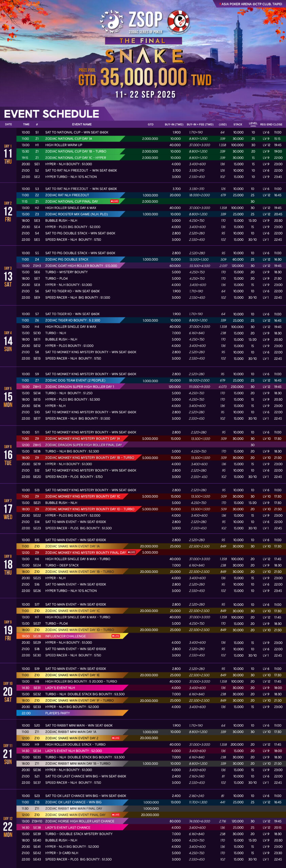286x868 pixels.
Task: Select 'ZODIAC ROOSTER MIX GAME (NLH, PLO)' event
Action: click(x=76, y=214)
